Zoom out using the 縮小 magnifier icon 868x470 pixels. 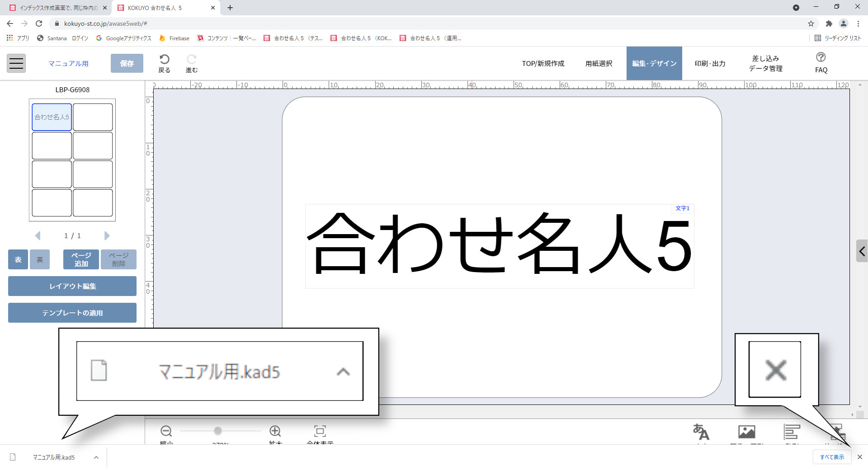[166, 431]
